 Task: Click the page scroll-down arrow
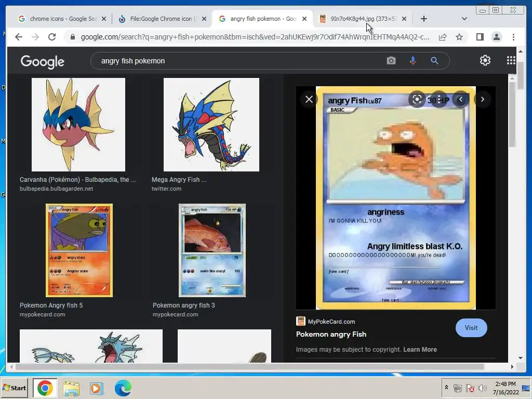point(521,357)
